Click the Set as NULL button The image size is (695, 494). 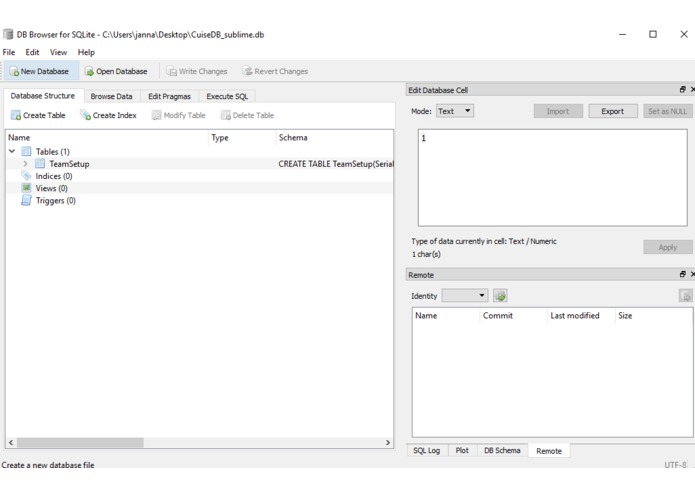(x=668, y=111)
